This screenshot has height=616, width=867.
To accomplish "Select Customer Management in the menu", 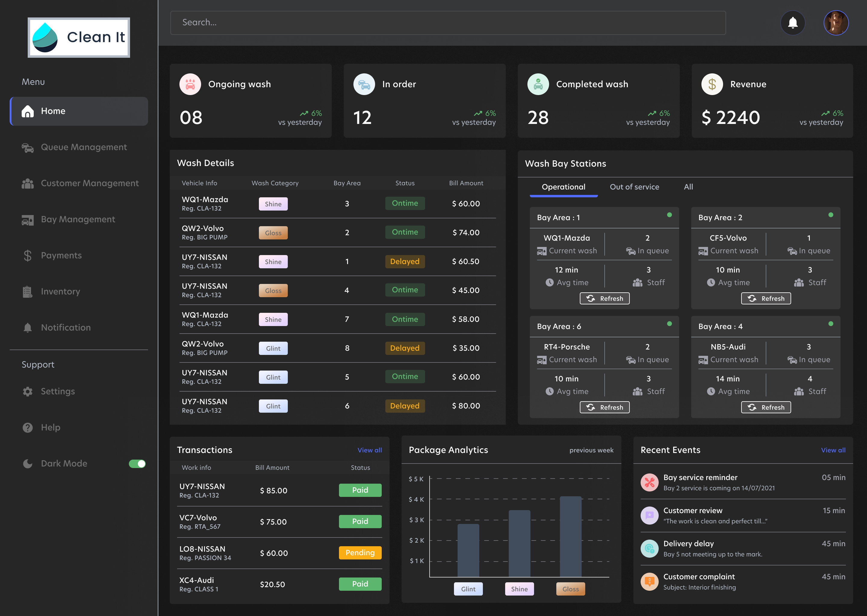I will pyautogui.click(x=90, y=183).
